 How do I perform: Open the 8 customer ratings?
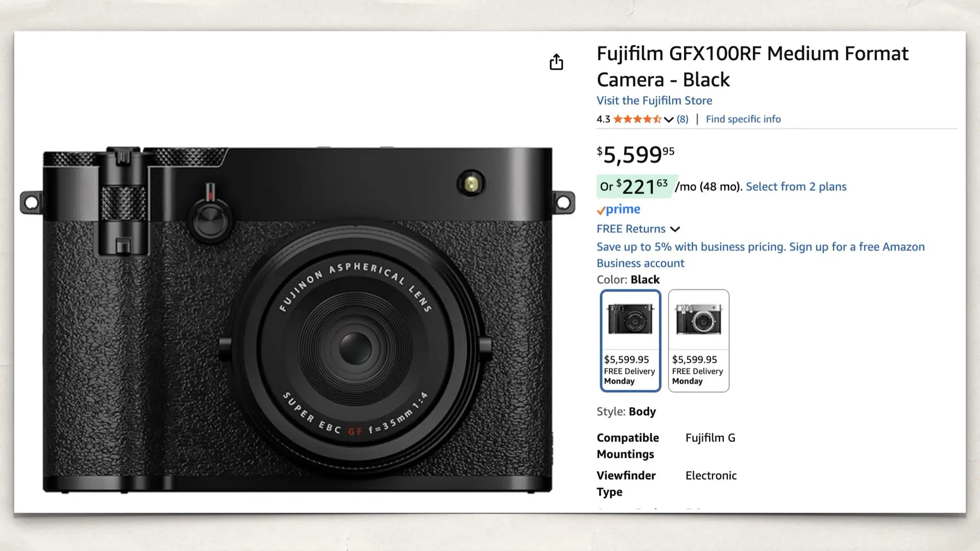pyautogui.click(x=682, y=119)
